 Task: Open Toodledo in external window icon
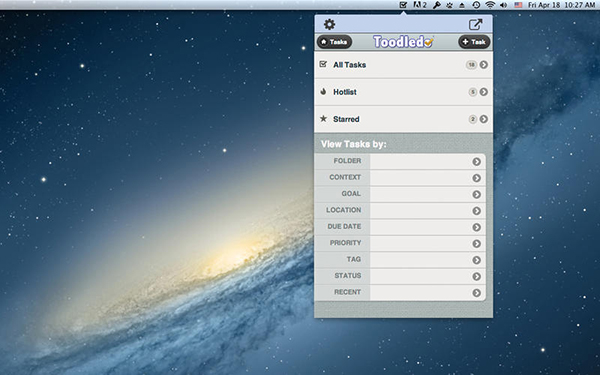(475, 24)
